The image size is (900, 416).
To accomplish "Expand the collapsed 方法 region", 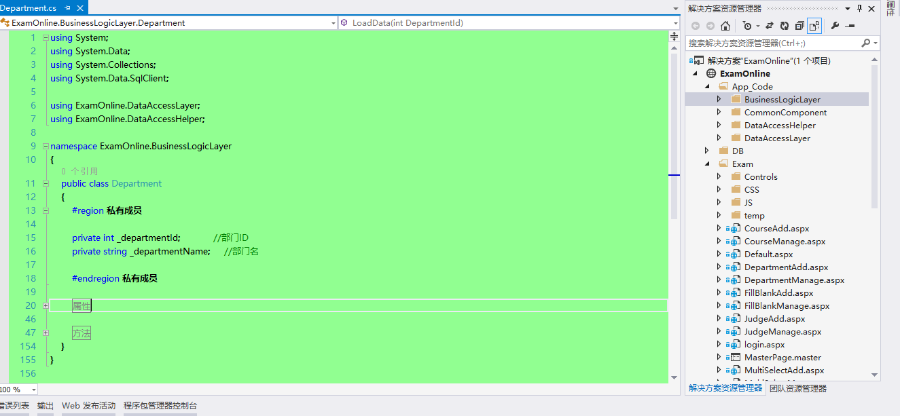I will click(46, 333).
